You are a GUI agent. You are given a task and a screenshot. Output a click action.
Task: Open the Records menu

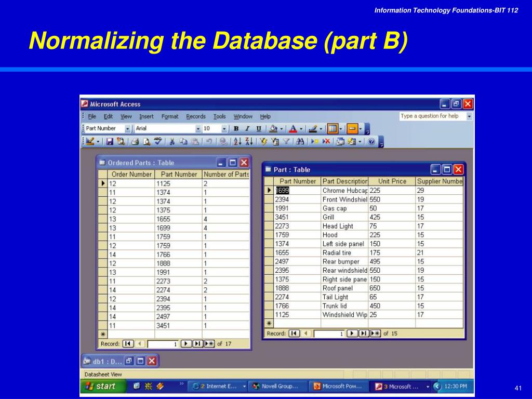coord(196,116)
